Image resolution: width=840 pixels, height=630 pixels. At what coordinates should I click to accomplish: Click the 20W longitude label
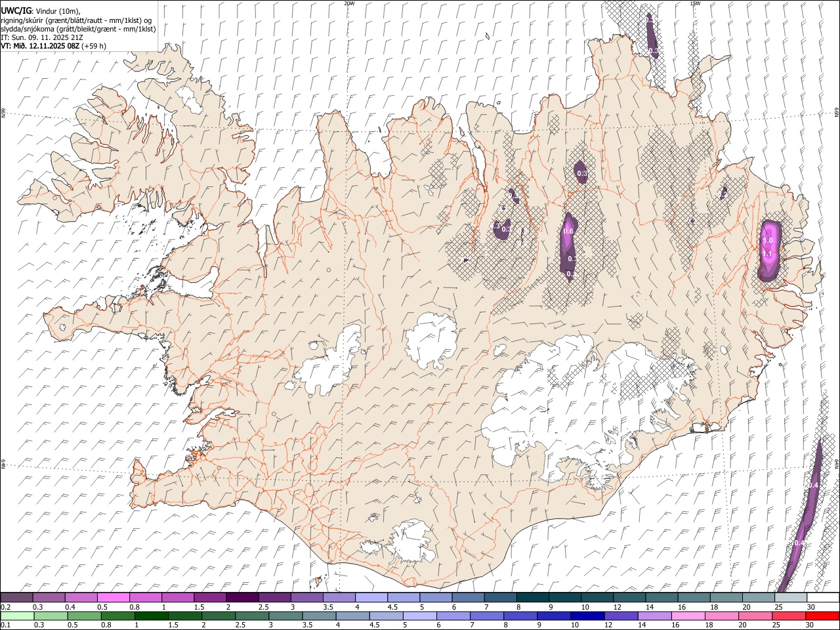[349, 3]
